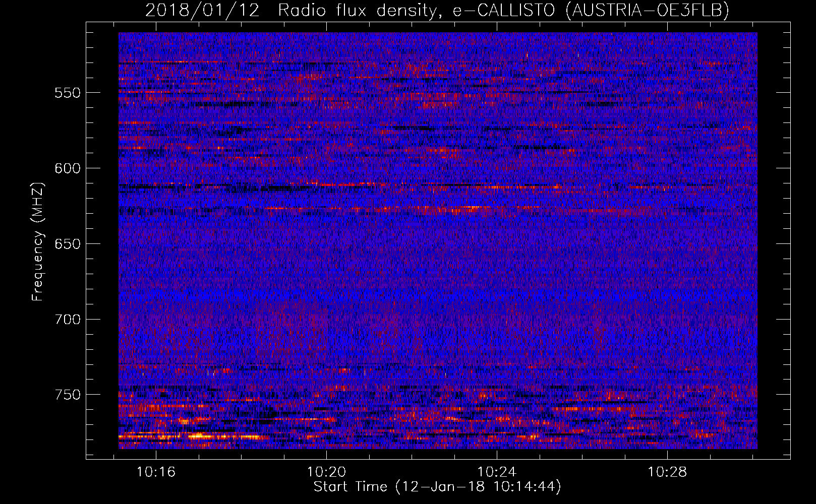Click the 650 frequency axis label
The height and width of the screenshot is (504, 816).
point(68,244)
